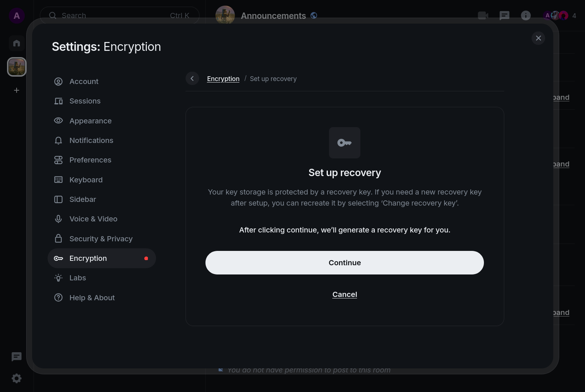Click the key icon above Set up recovery

tap(345, 143)
